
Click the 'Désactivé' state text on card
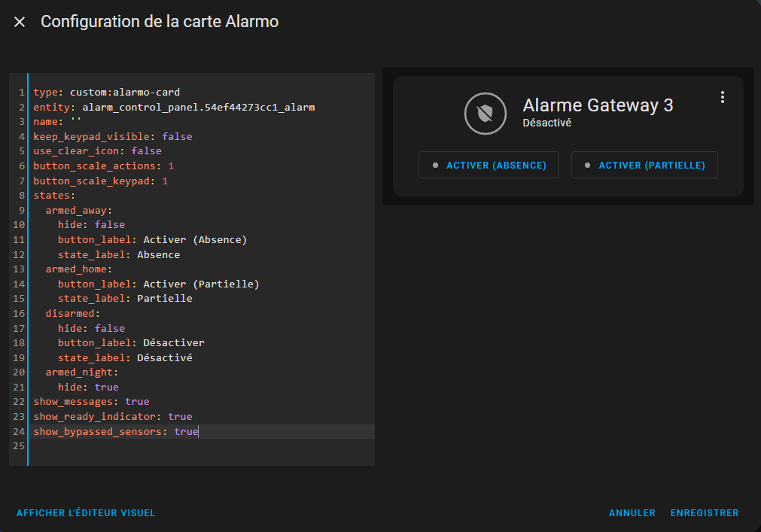547,123
